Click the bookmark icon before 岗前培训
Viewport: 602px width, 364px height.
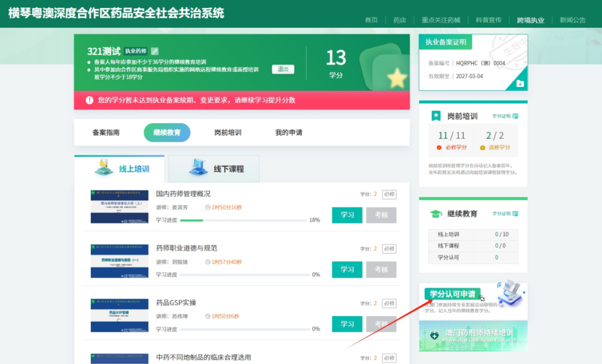[x=436, y=115]
